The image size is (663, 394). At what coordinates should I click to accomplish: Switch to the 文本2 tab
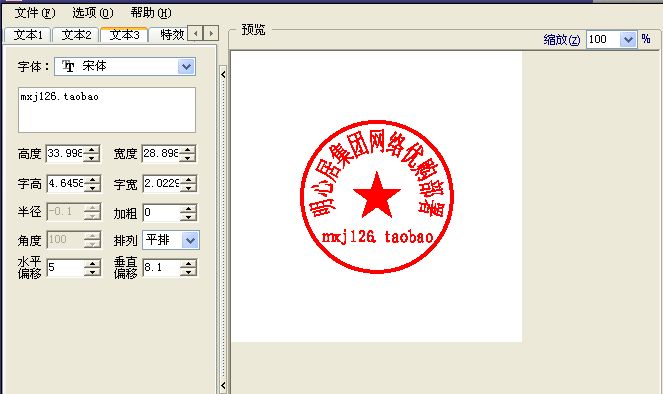coord(76,35)
